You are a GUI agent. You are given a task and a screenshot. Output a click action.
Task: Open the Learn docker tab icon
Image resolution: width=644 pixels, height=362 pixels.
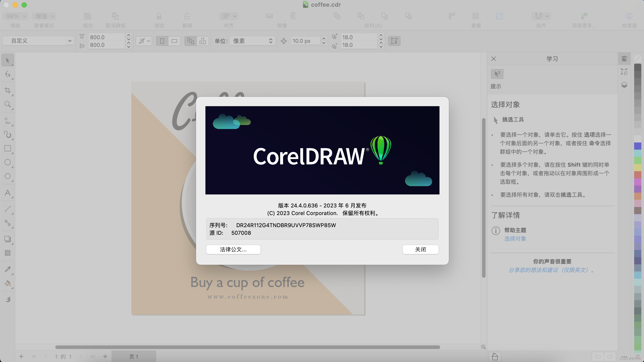coord(624,59)
